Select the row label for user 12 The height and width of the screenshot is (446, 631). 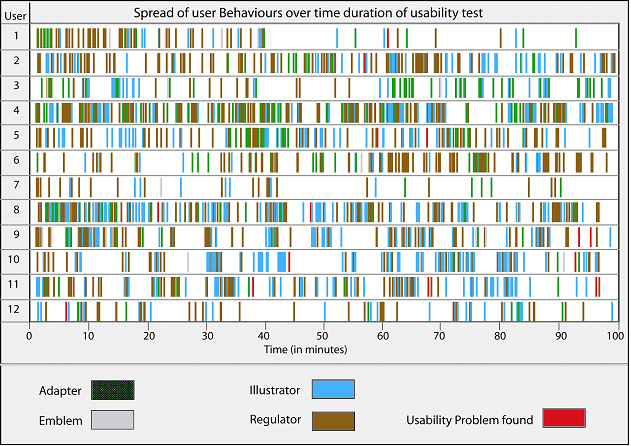click(x=15, y=309)
